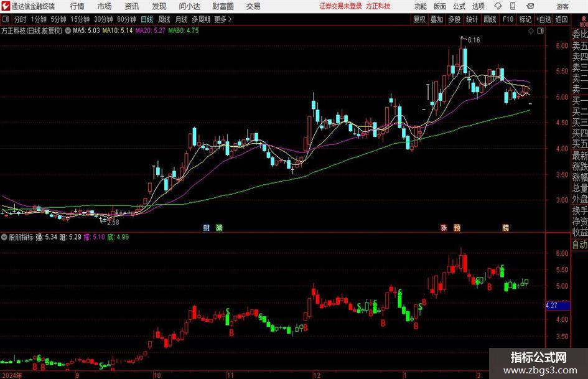This screenshot has height=379, width=588.
Task: Open the 多周期 multi-period view
Action: coord(201,19)
